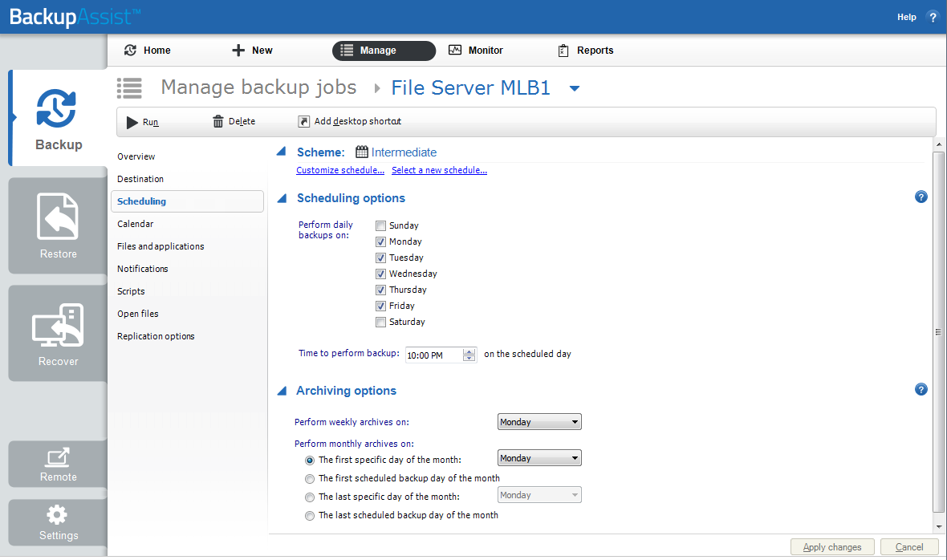Click the Delete trash icon
The width and height of the screenshot is (947, 560).
pyautogui.click(x=218, y=122)
